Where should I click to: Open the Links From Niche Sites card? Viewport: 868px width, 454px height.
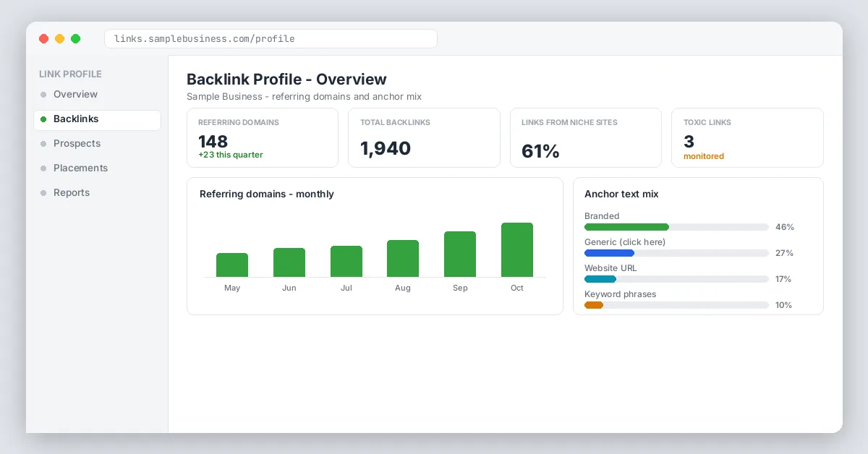586,138
